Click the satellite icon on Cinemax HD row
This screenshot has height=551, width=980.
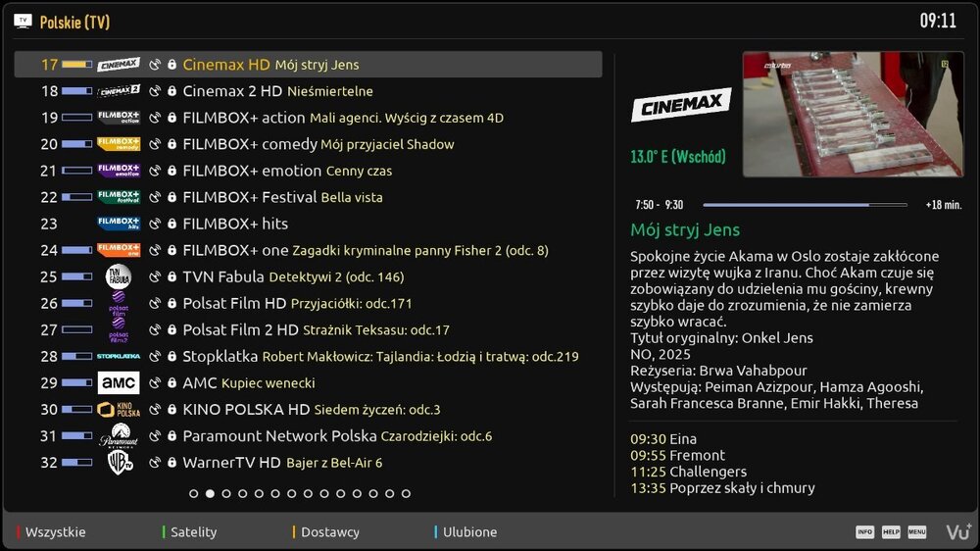[x=155, y=65]
